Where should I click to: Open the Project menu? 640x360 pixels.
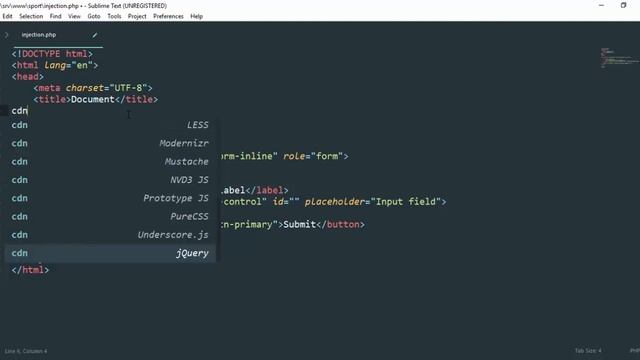point(137,16)
